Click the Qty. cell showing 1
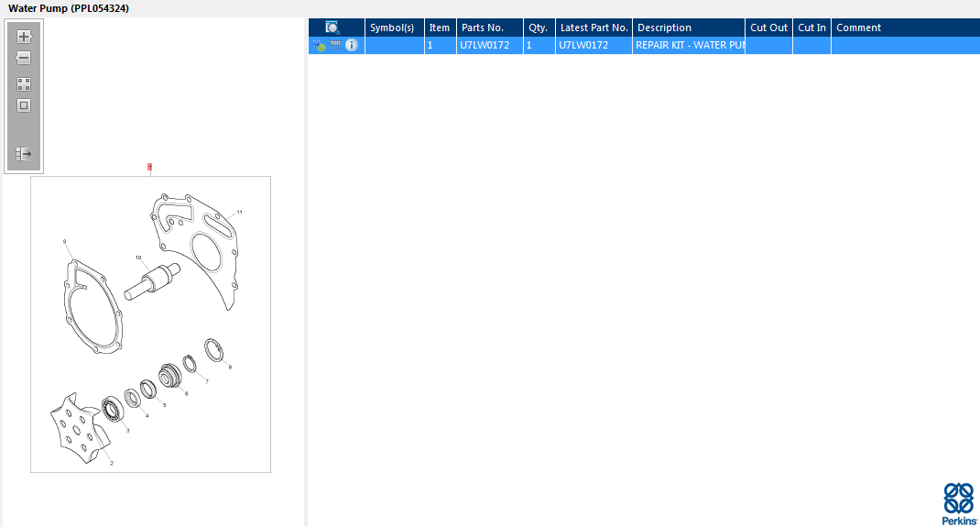Image resolution: width=980 pixels, height=527 pixels. point(539,45)
